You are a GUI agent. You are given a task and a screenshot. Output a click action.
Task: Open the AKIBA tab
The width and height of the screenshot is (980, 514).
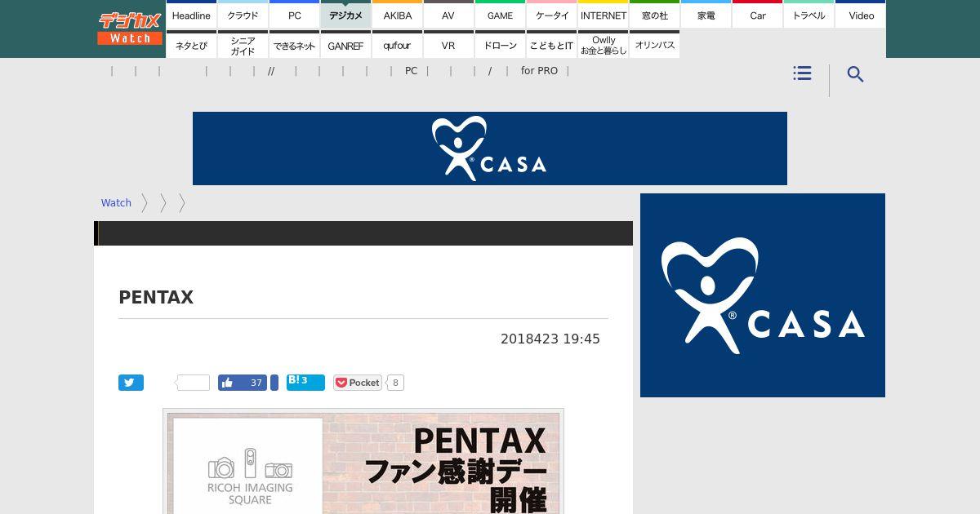tap(397, 16)
